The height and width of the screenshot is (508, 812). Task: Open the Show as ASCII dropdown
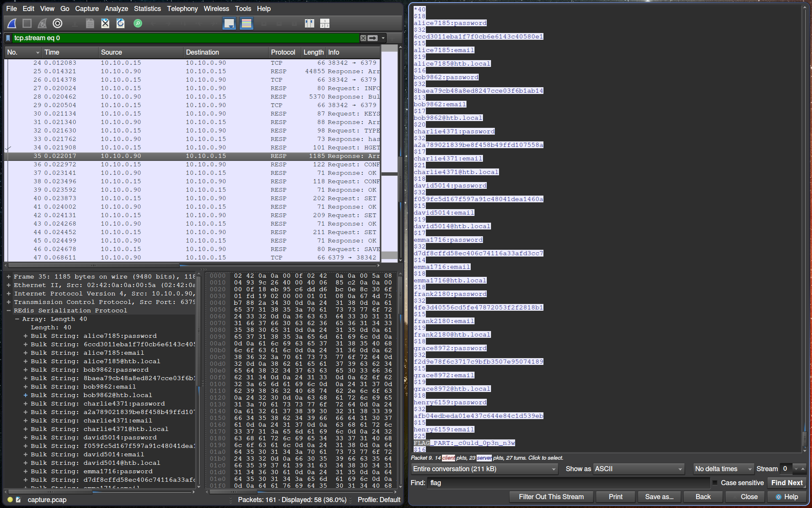pyautogui.click(x=639, y=469)
